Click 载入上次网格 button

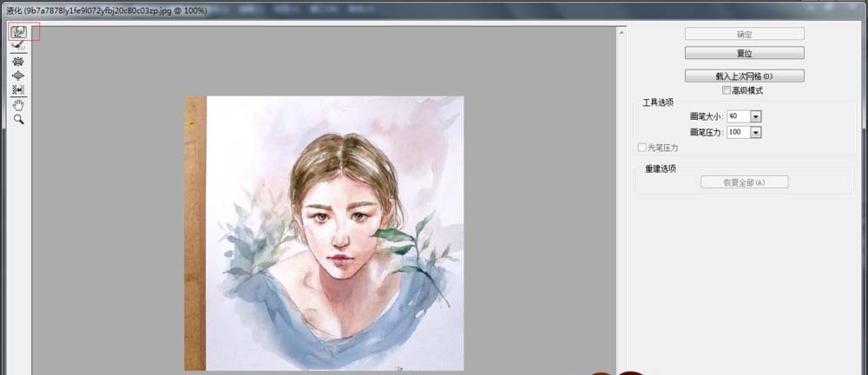click(x=744, y=76)
